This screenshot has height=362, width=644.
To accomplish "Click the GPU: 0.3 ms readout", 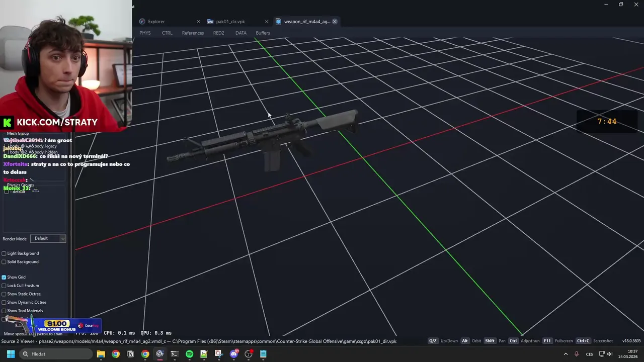I will coord(156,333).
